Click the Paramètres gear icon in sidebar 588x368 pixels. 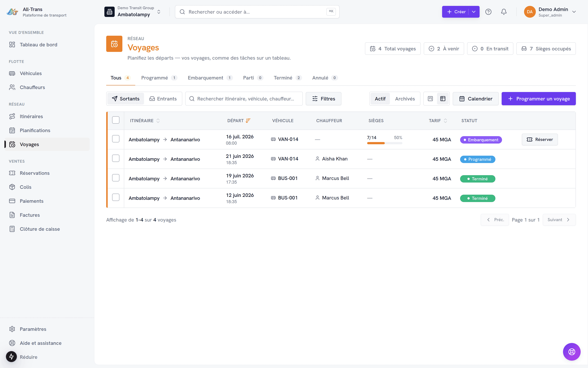pyautogui.click(x=12, y=329)
